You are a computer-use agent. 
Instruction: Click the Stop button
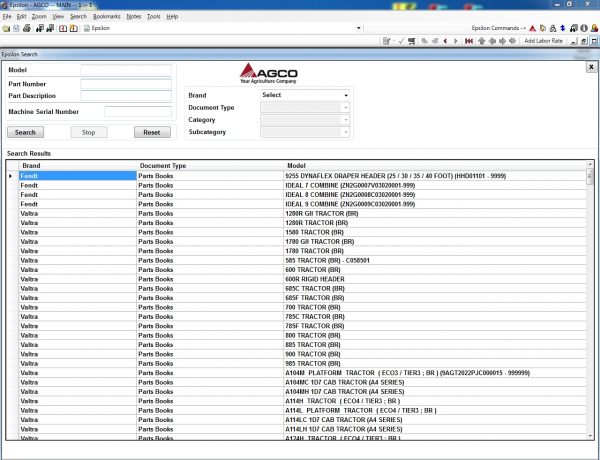(x=89, y=132)
